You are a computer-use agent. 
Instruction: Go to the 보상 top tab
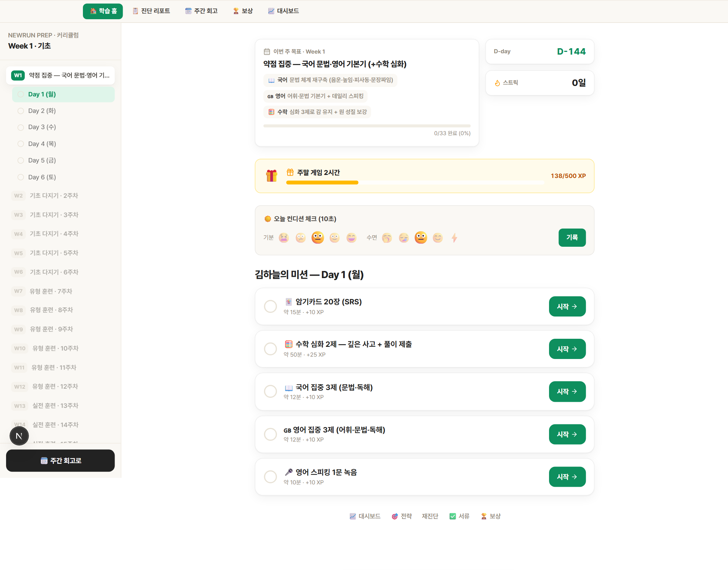click(243, 11)
